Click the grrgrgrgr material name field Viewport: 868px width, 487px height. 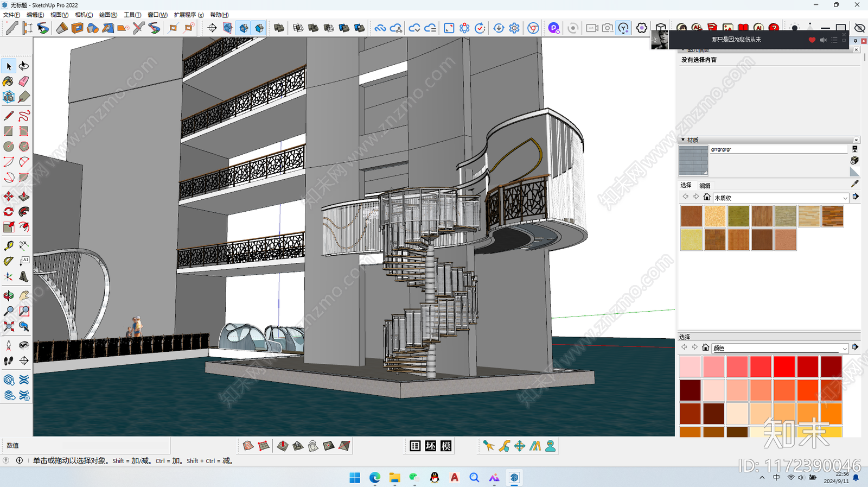coord(778,149)
